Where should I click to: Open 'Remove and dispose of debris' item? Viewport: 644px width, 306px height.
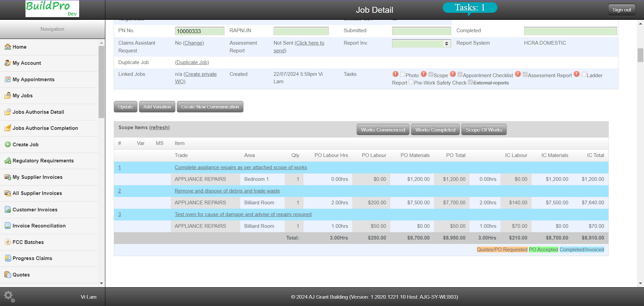tap(227, 191)
